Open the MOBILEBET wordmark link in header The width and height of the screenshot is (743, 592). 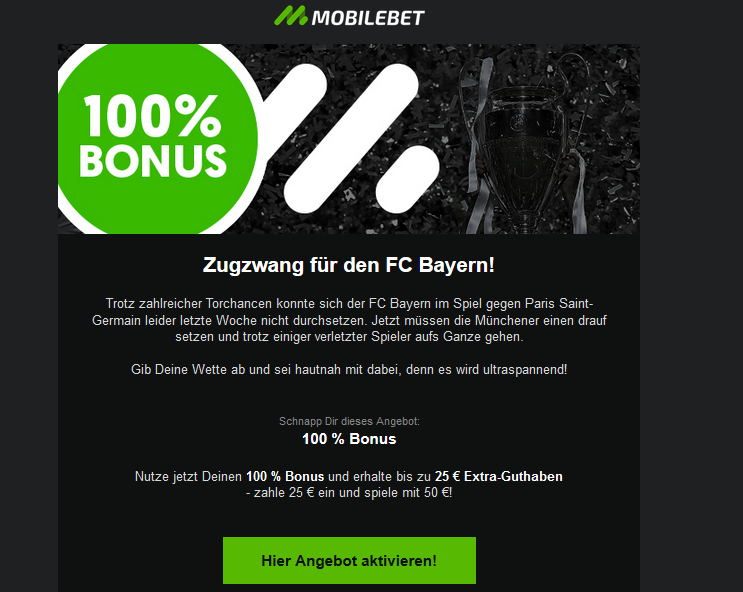[368, 18]
